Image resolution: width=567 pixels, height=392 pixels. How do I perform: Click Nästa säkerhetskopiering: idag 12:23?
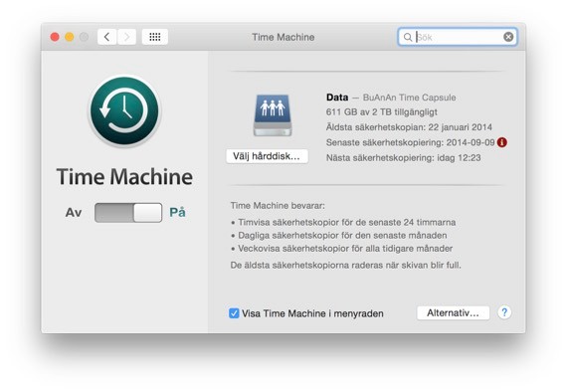(404, 158)
